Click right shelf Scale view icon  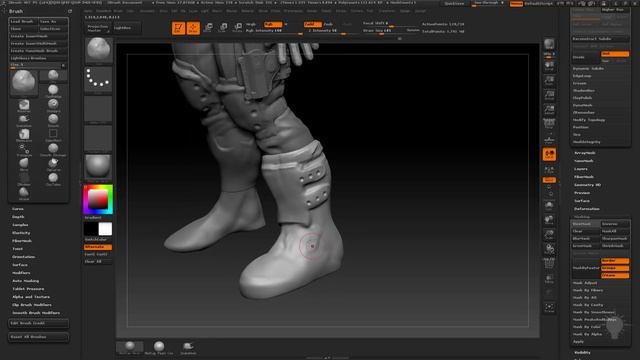pos(549,235)
